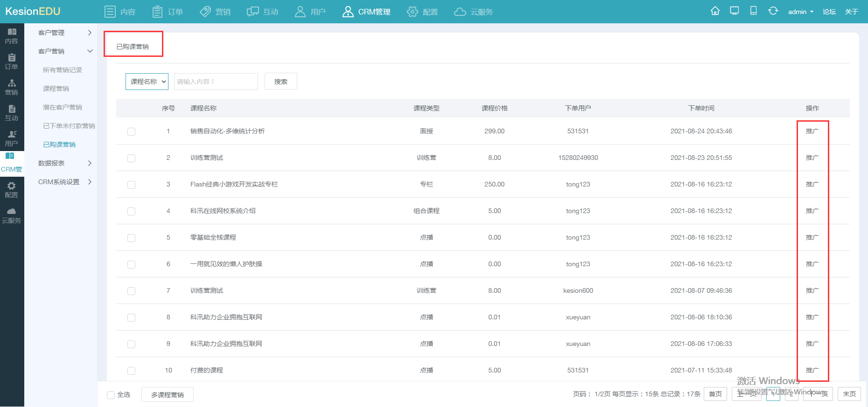The height and width of the screenshot is (407, 868).
Task: Check row 6 一用就见效的懒人护肤操 checkbox
Action: point(132,264)
